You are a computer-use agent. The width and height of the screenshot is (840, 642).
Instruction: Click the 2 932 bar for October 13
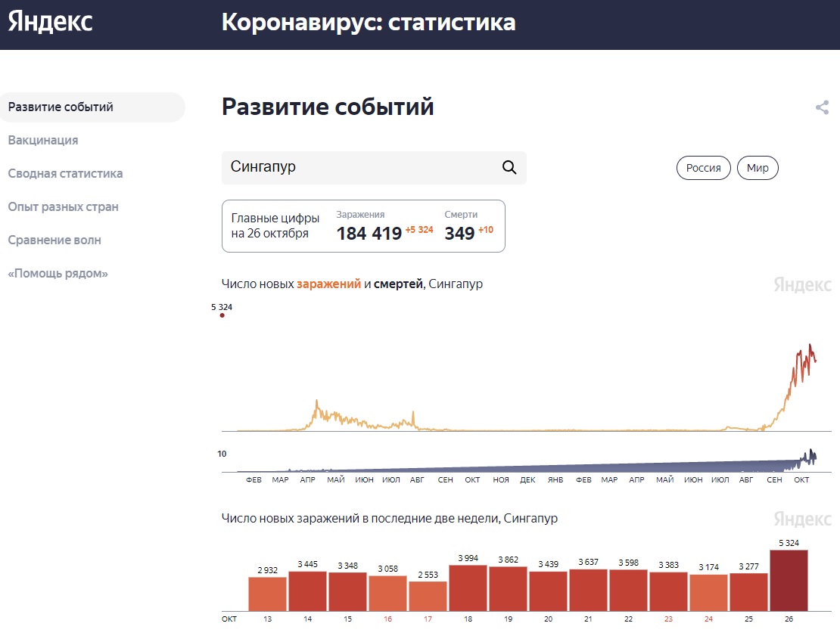click(x=267, y=594)
